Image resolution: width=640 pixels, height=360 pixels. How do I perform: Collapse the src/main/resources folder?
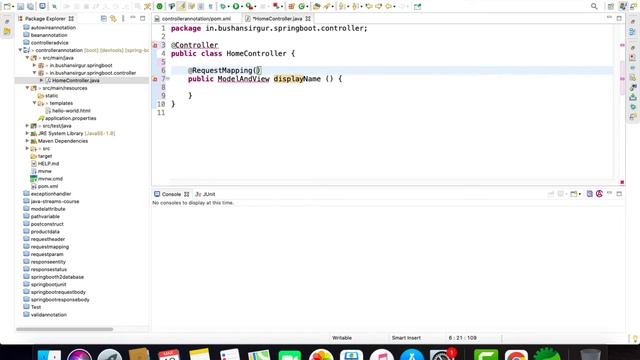(x=27, y=88)
